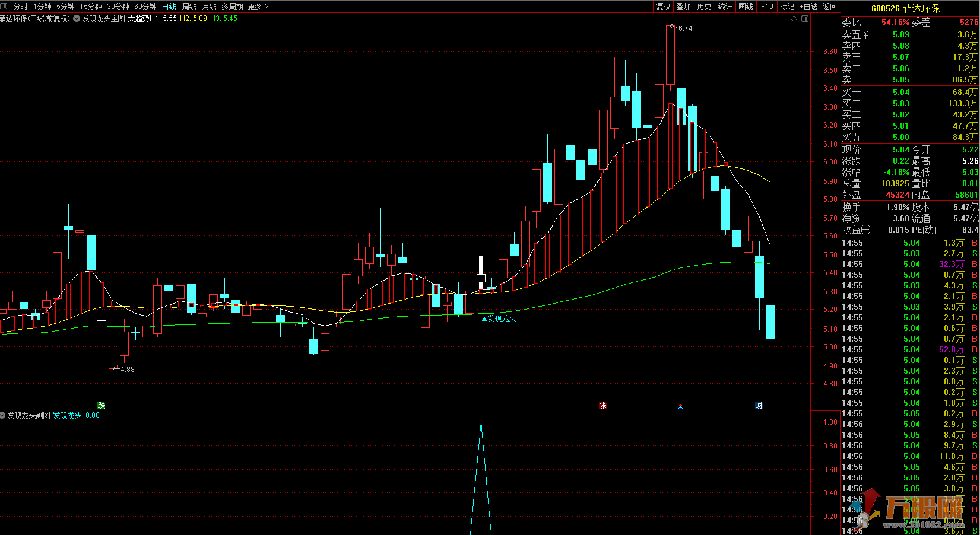Click the 返回 back button
The height and width of the screenshot is (535, 980).
[x=830, y=7]
